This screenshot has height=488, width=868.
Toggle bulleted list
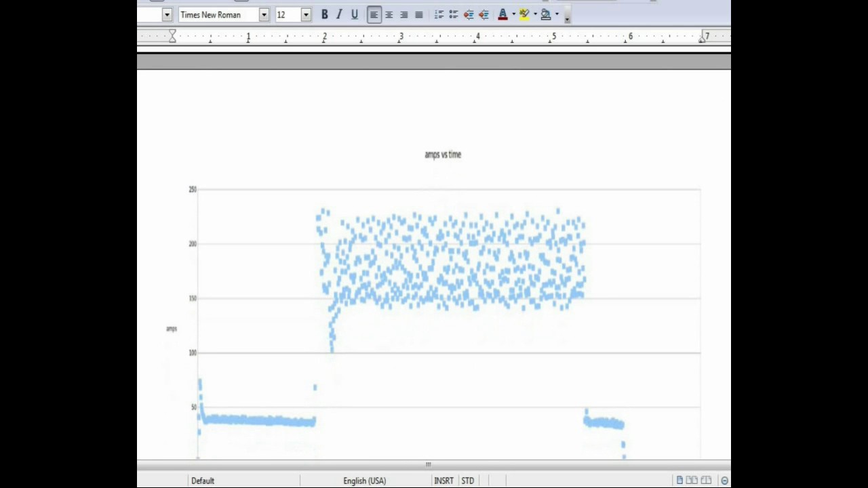[454, 14]
